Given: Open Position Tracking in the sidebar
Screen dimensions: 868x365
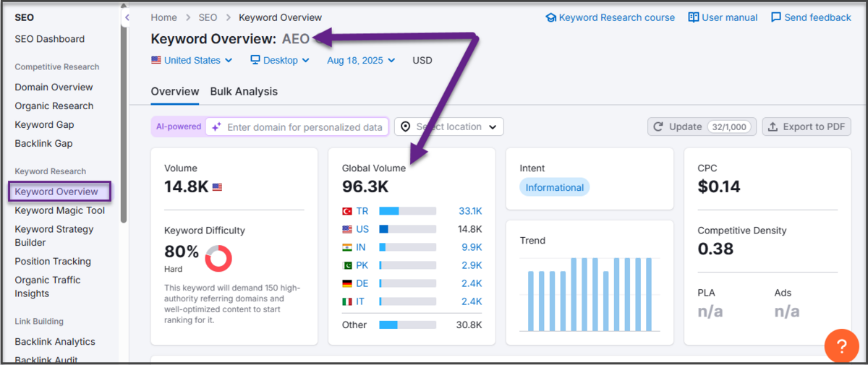Looking at the screenshot, I should [53, 261].
